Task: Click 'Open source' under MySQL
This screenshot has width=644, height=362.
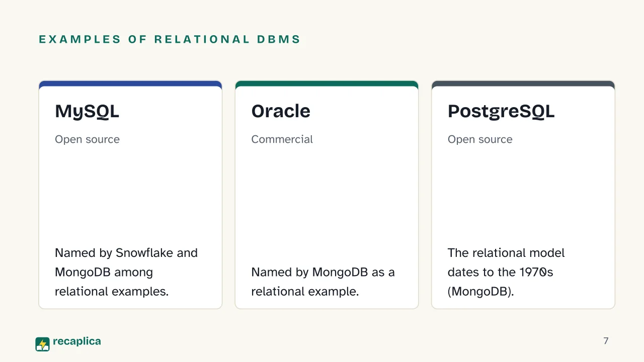Action: pyautogui.click(x=87, y=139)
